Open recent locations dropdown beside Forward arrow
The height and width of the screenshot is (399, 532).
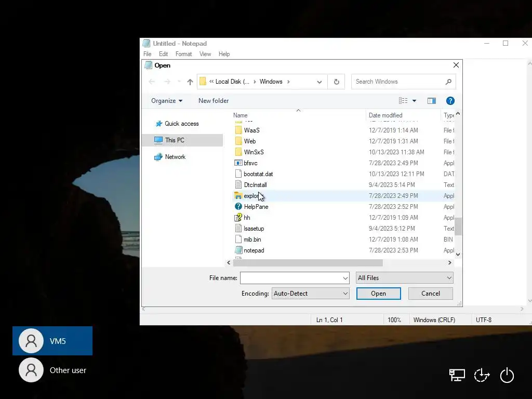tap(179, 82)
